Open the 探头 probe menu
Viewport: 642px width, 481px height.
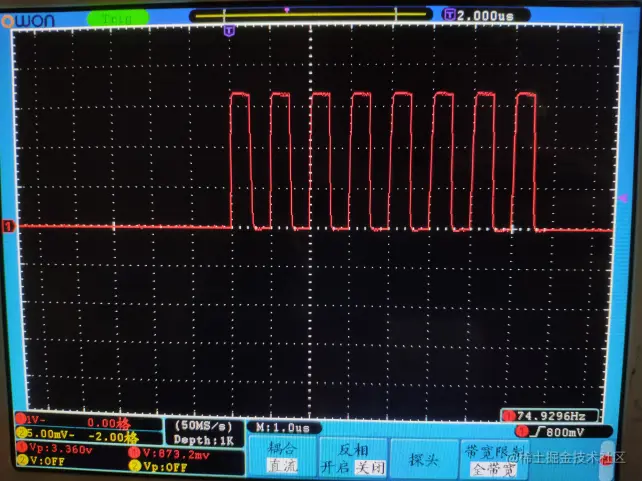pos(424,460)
